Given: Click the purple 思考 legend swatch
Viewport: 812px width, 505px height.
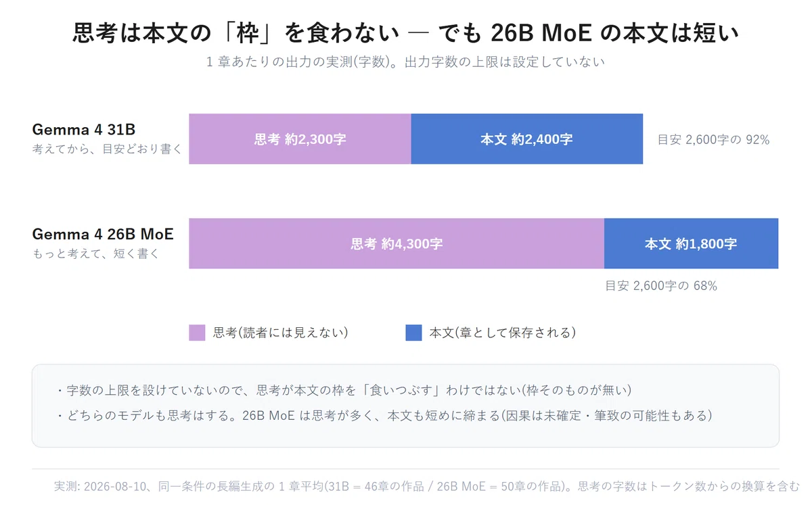Looking at the screenshot, I should 197,333.
